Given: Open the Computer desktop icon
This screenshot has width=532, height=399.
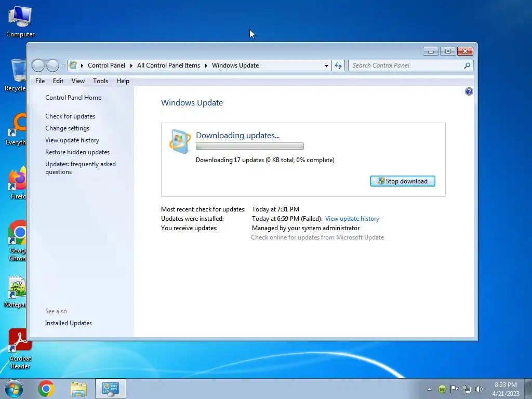Looking at the screenshot, I should 20,21.
